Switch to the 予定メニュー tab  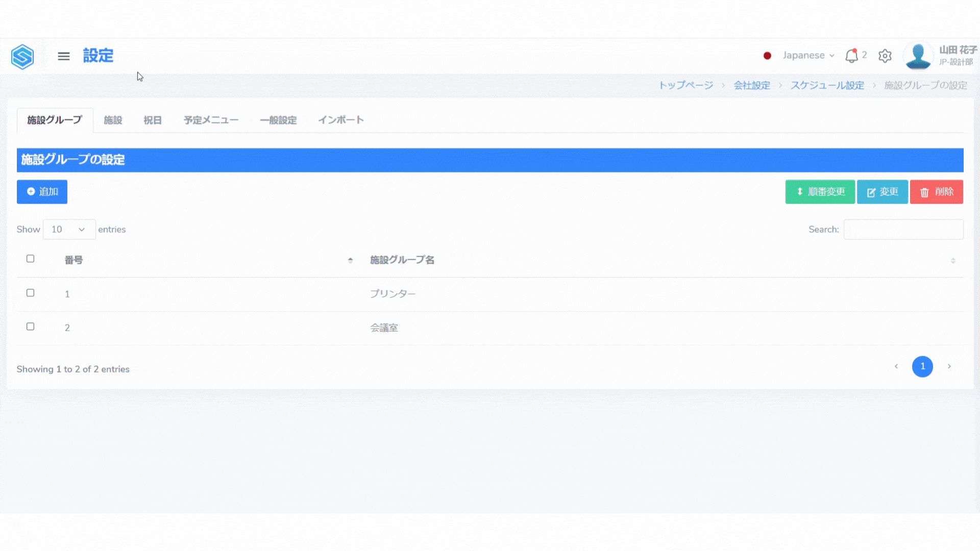pos(211,120)
